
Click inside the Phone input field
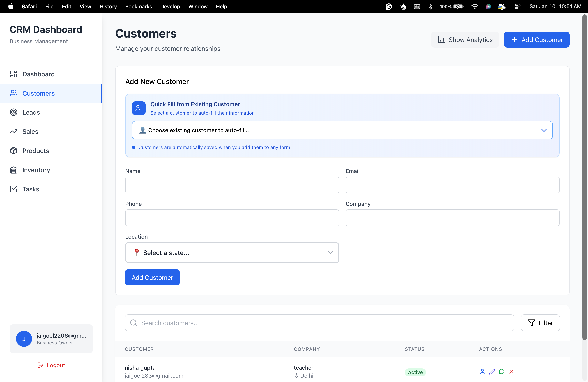[x=232, y=218]
